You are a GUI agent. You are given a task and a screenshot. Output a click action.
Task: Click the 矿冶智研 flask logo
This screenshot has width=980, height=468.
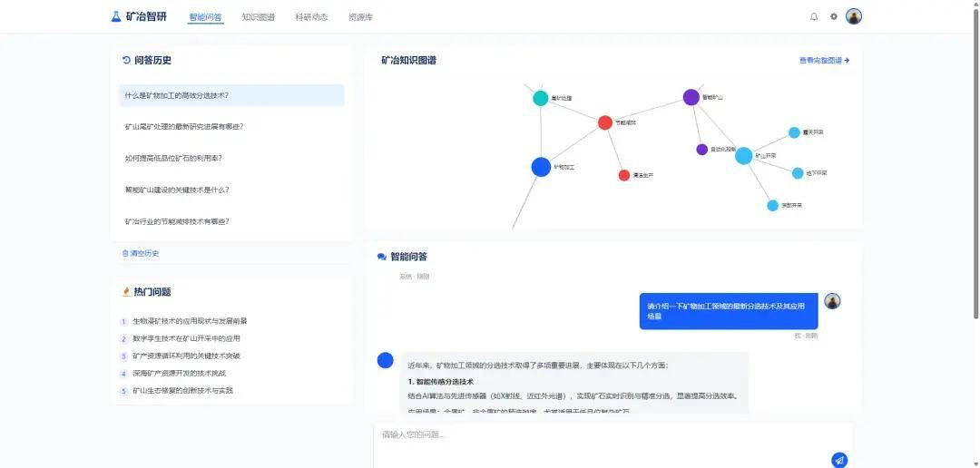coord(115,16)
